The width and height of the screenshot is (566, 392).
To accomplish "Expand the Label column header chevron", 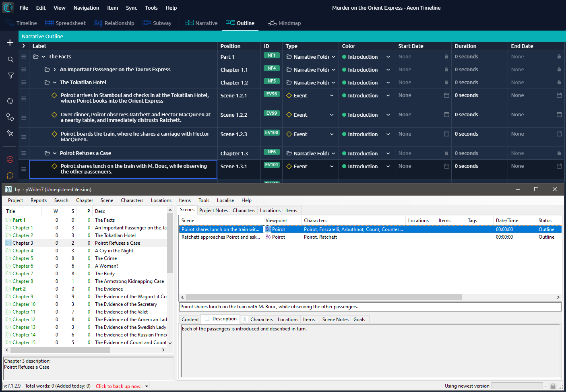I will (24, 46).
